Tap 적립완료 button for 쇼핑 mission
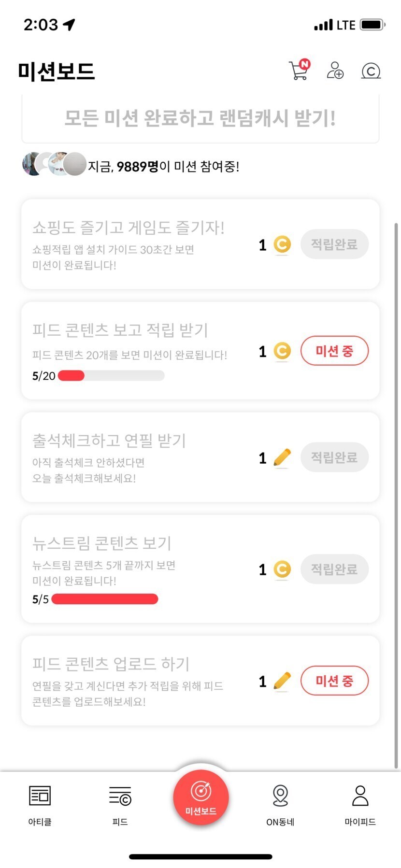This screenshot has width=401, height=868. tap(334, 244)
